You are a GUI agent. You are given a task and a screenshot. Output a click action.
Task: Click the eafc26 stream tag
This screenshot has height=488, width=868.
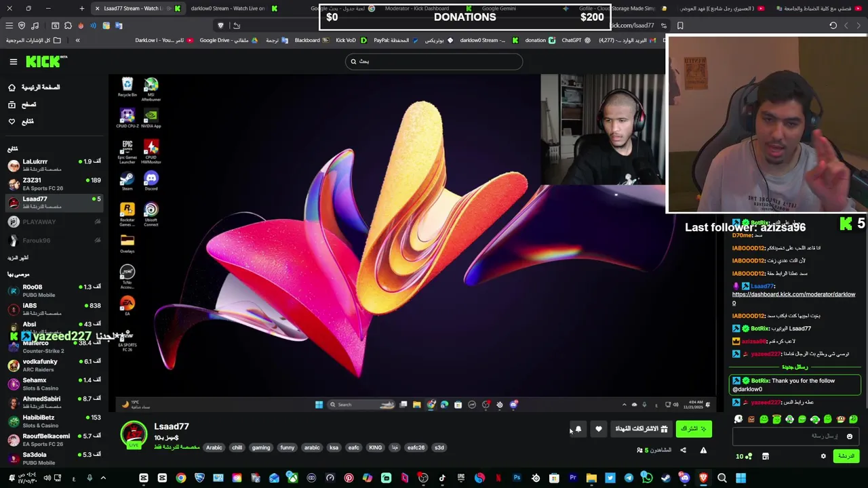(416, 447)
